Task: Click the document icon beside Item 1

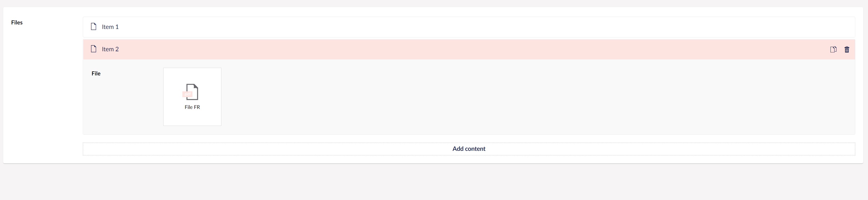Action: tap(93, 27)
